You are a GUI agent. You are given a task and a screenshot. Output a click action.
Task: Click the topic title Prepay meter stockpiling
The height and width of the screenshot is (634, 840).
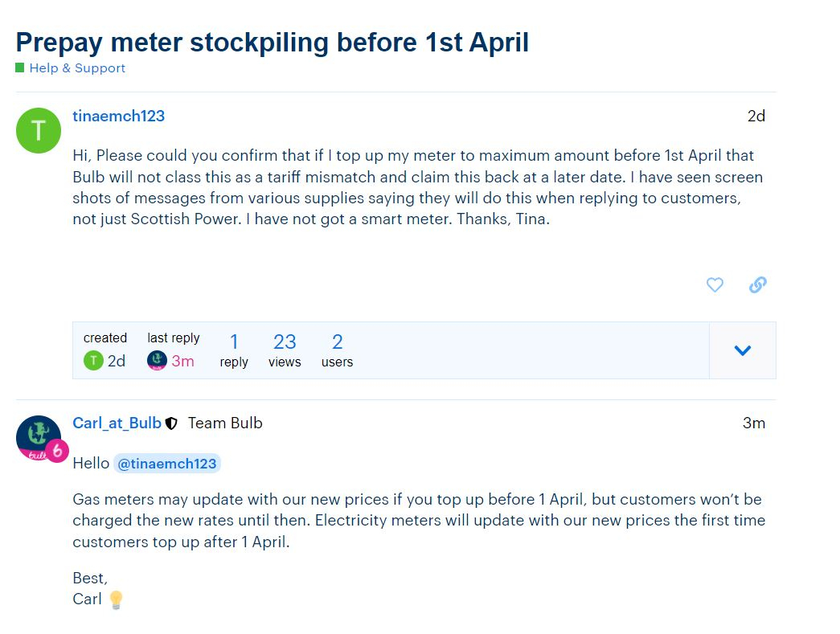[x=272, y=43]
